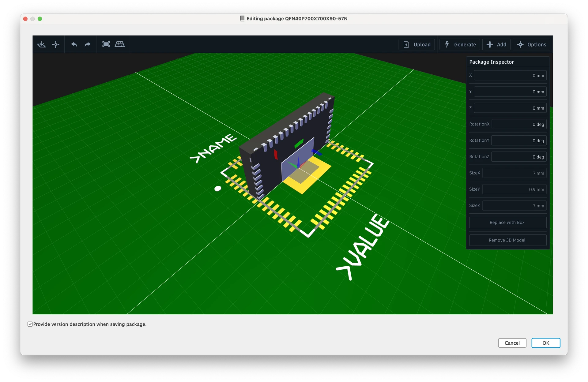Click the drop-to-board place icon
The height and width of the screenshot is (382, 588).
(x=42, y=44)
